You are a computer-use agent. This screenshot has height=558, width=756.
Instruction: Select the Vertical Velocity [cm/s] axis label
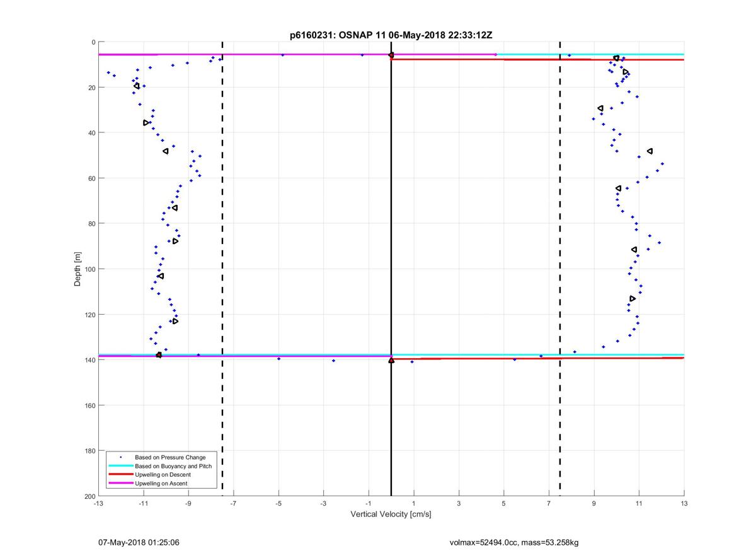click(391, 514)
